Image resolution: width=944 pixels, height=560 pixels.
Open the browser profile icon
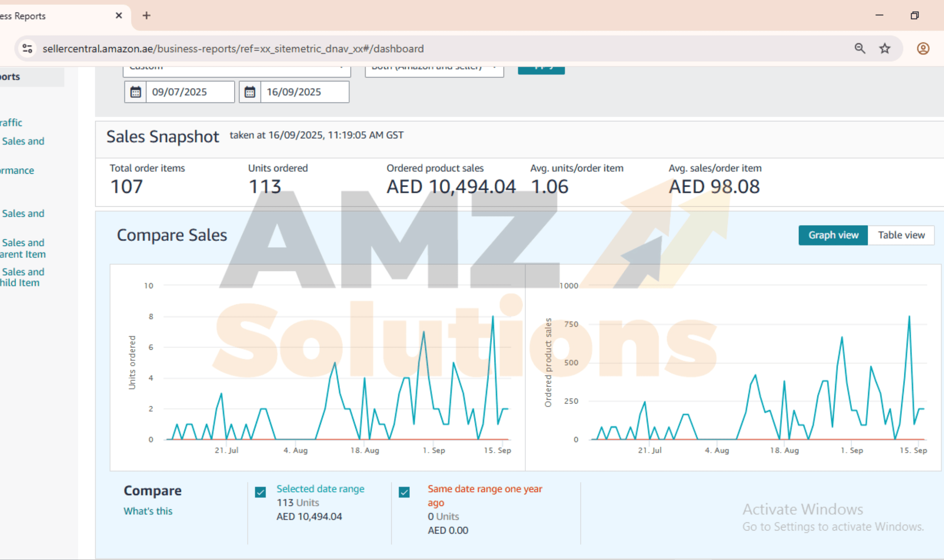point(923,49)
